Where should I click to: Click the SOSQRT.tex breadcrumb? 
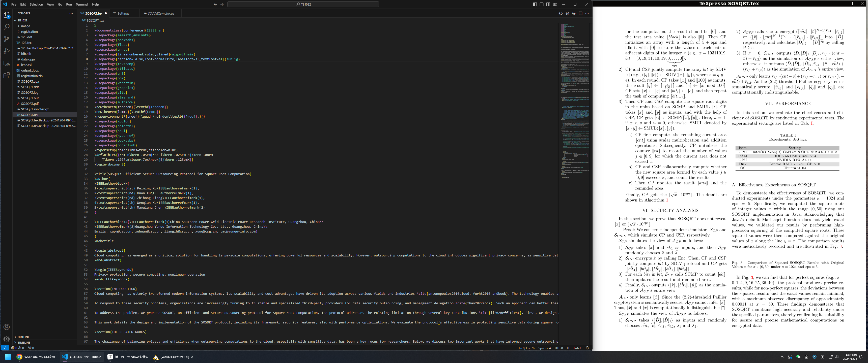93,20
